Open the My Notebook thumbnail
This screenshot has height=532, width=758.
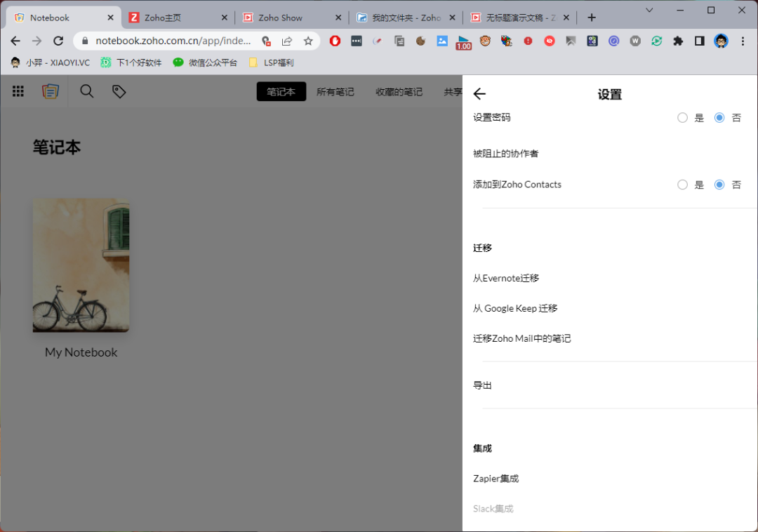81,265
